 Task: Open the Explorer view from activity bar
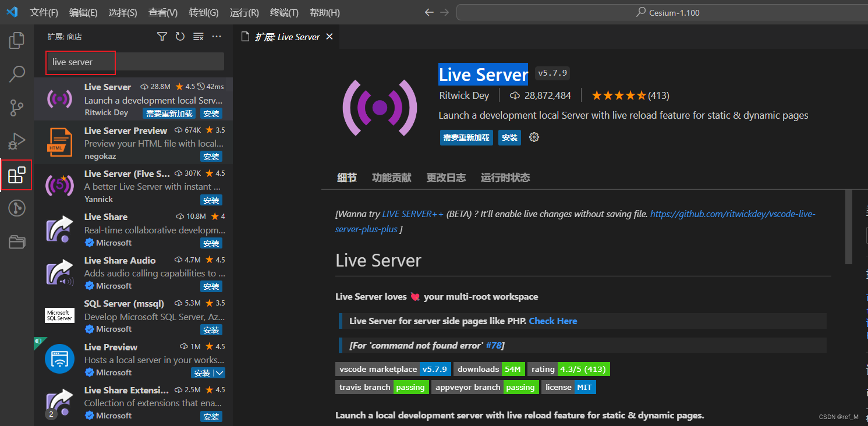[x=16, y=40]
